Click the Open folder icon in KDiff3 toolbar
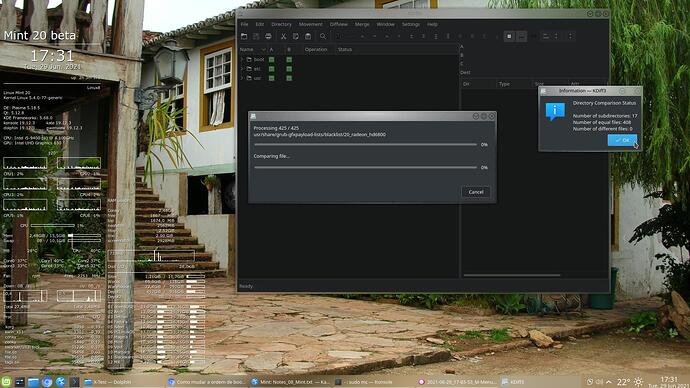The height and width of the screenshot is (388, 690). coord(244,36)
